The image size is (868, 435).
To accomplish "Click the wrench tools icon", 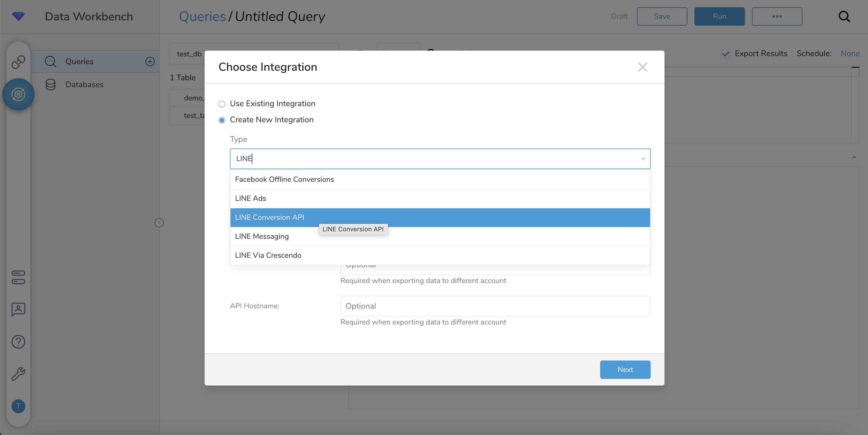I will pos(18,374).
